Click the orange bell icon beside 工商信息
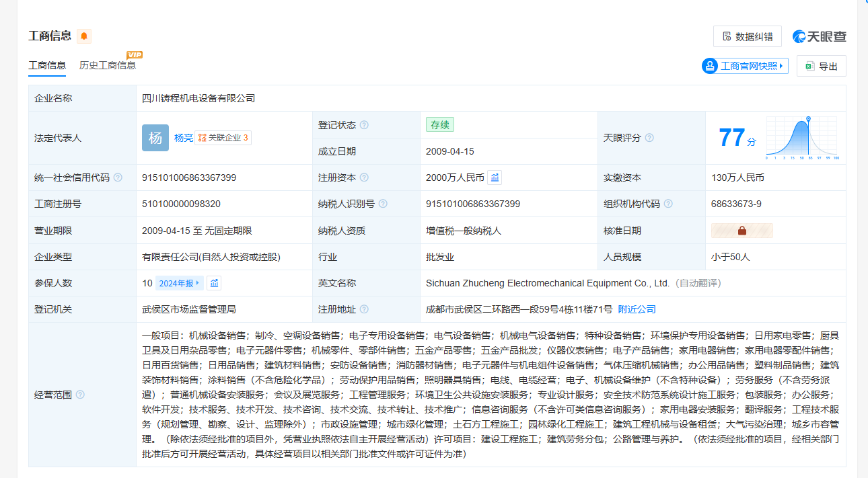Screen dimensions: 868x478 coord(84,36)
